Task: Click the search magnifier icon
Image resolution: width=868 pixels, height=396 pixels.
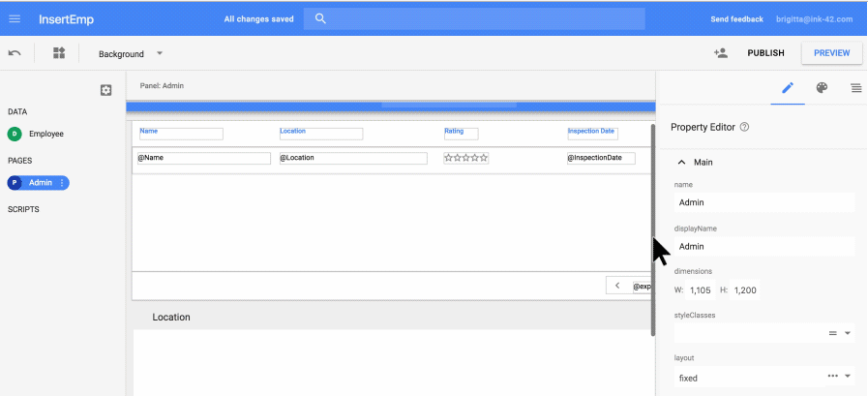Action: coord(320,18)
